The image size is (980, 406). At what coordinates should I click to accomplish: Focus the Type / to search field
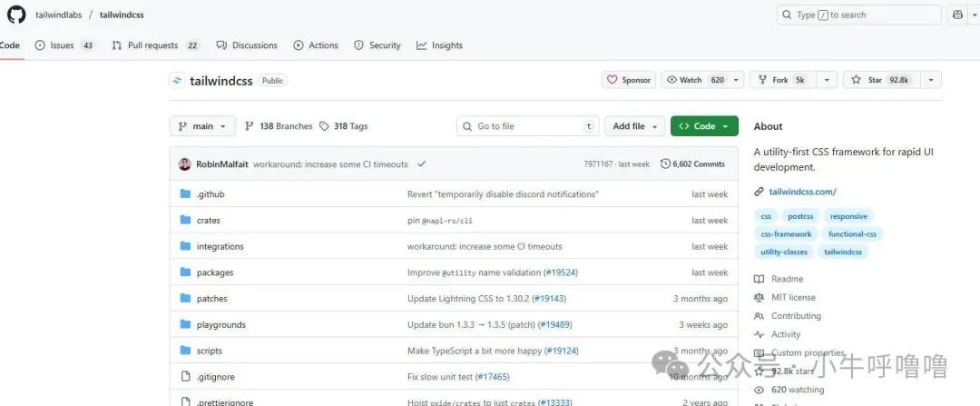(x=858, y=15)
